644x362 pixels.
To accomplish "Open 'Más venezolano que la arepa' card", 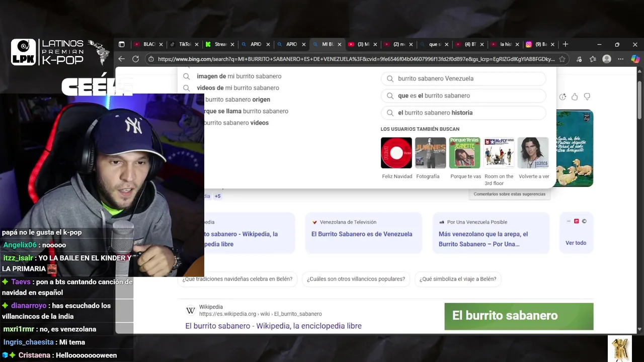I will pos(491,233).
